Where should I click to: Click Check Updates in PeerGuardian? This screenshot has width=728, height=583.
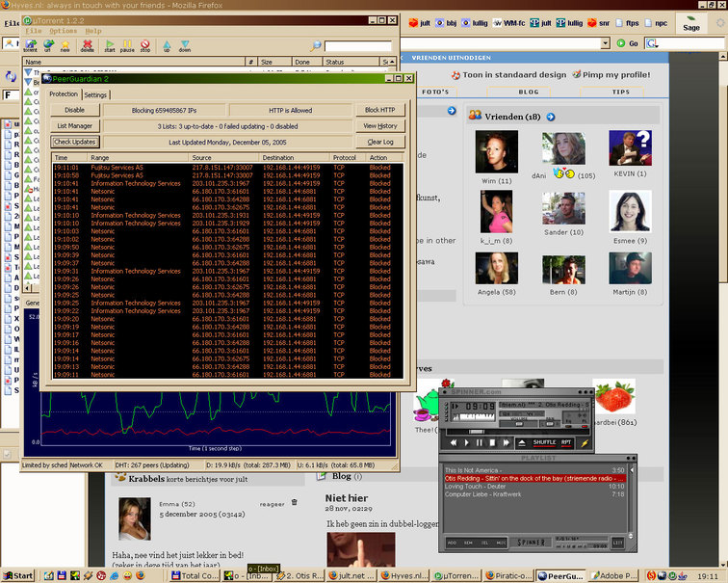pyautogui.click(x=75, y=142)
